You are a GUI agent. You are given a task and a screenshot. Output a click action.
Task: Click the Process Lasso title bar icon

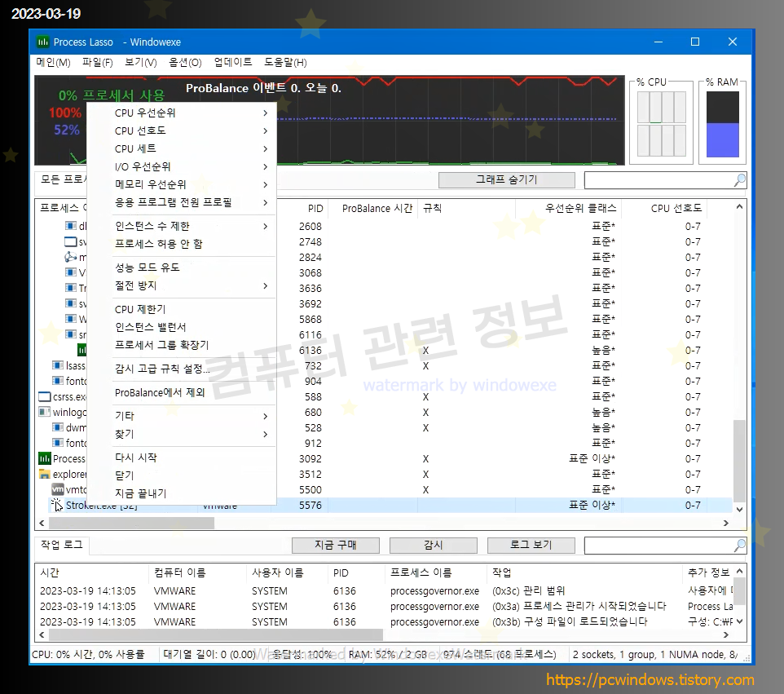coord(43,42)
